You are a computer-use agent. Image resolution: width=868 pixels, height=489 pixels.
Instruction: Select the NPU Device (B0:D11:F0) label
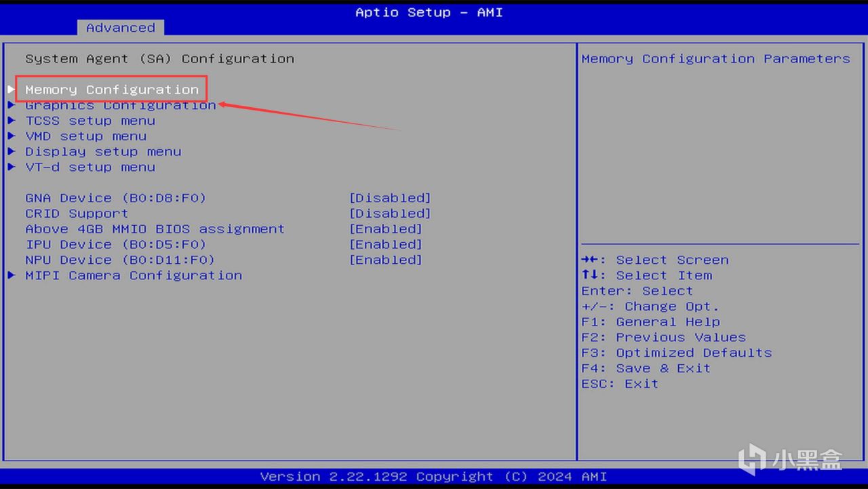click(x=120, y=260)
